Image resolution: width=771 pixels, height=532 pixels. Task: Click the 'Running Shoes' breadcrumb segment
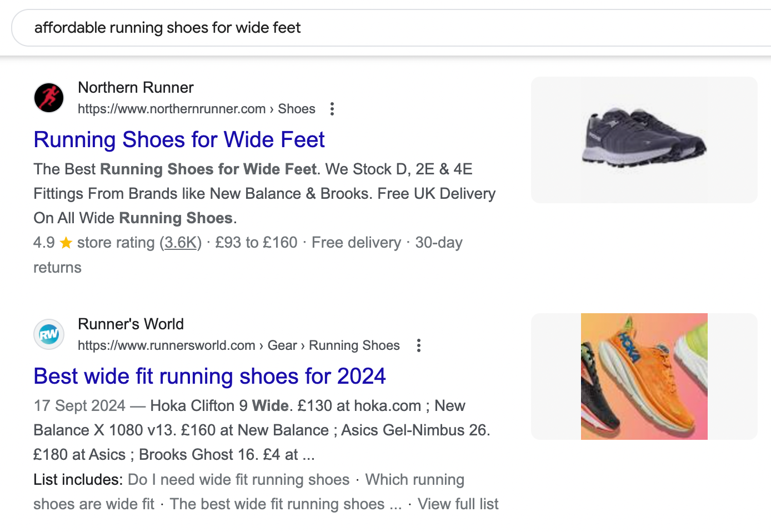coord(354,345)
